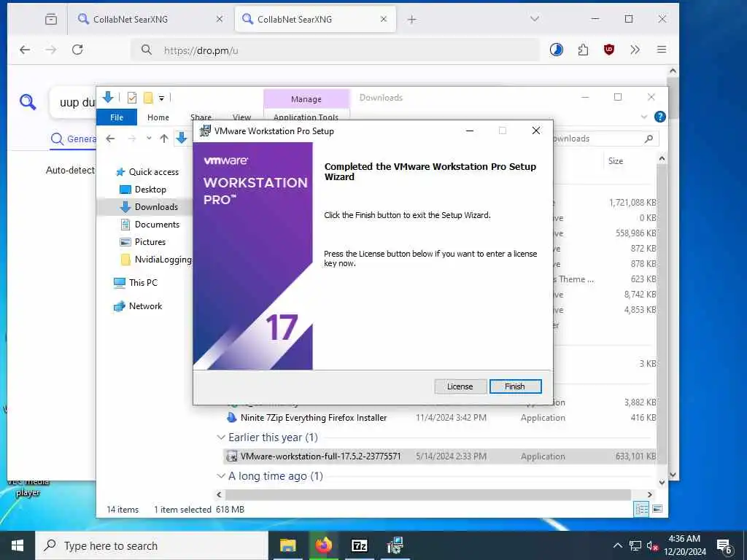Select Quick access in navigation pane
Screen dimensions: 747x560
click(x=153, y=172)
